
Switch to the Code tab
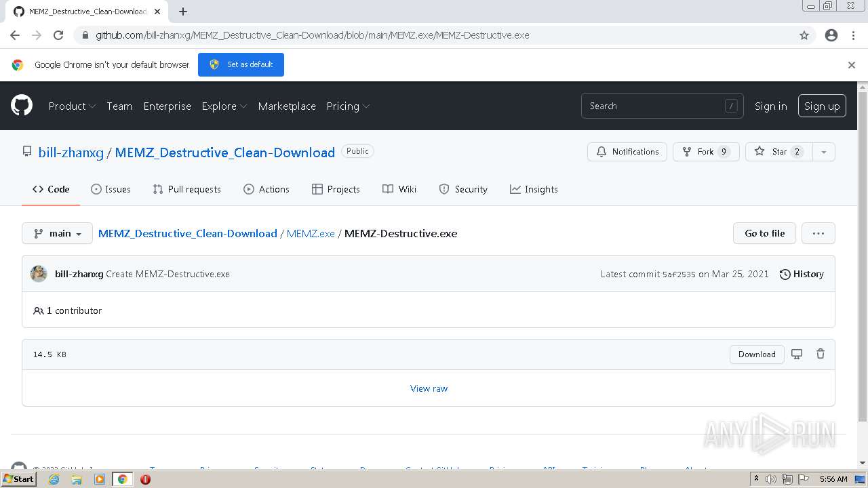(x=51, y=189)
